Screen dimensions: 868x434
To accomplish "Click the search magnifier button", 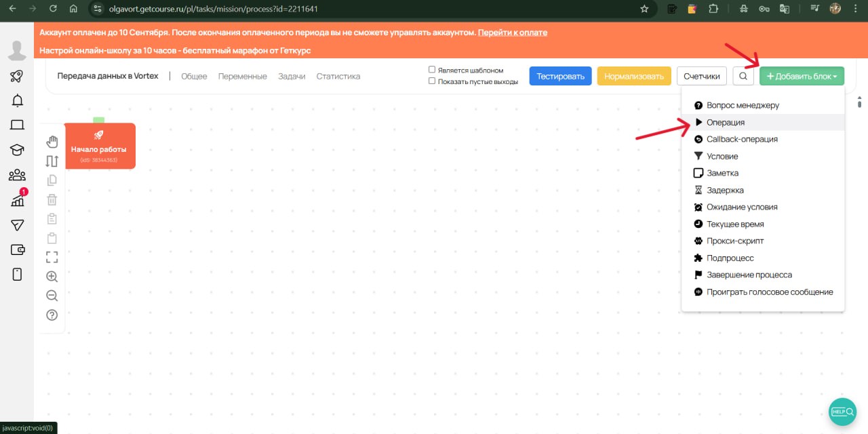I will click(x=743, y=76).
